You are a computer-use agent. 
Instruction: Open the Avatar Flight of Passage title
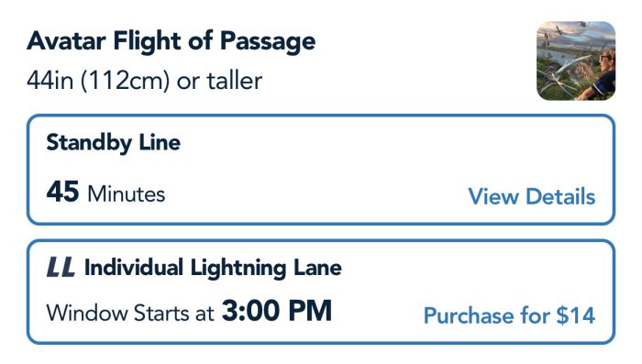[172, 41]
